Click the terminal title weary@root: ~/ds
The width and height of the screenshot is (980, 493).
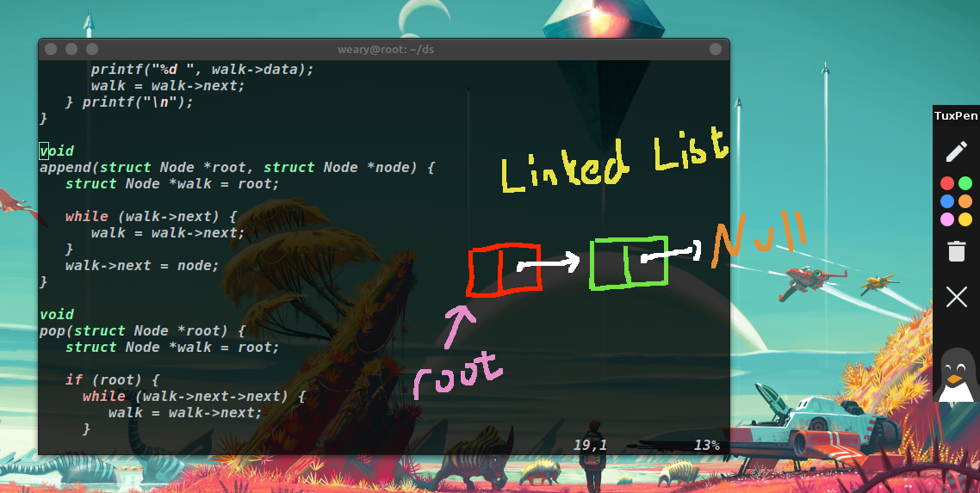(386, 49)
